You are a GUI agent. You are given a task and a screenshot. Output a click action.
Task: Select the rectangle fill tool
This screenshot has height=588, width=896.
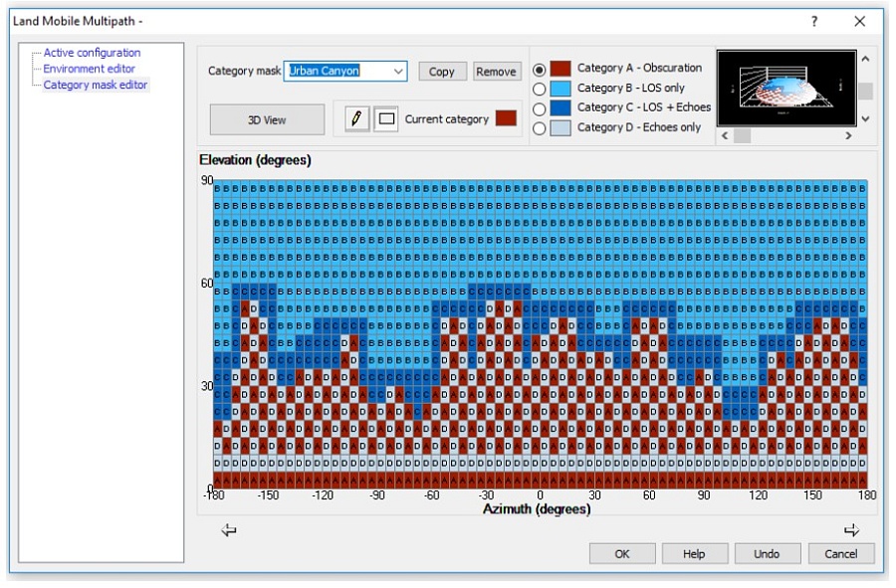pos(385,119)
